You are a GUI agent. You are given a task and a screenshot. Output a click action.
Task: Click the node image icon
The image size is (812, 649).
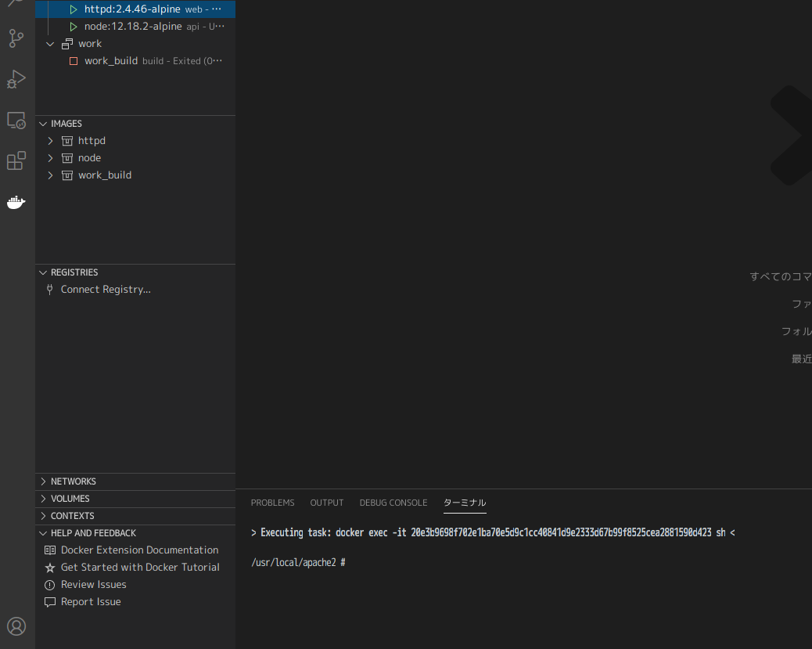[x=67, y=158]
